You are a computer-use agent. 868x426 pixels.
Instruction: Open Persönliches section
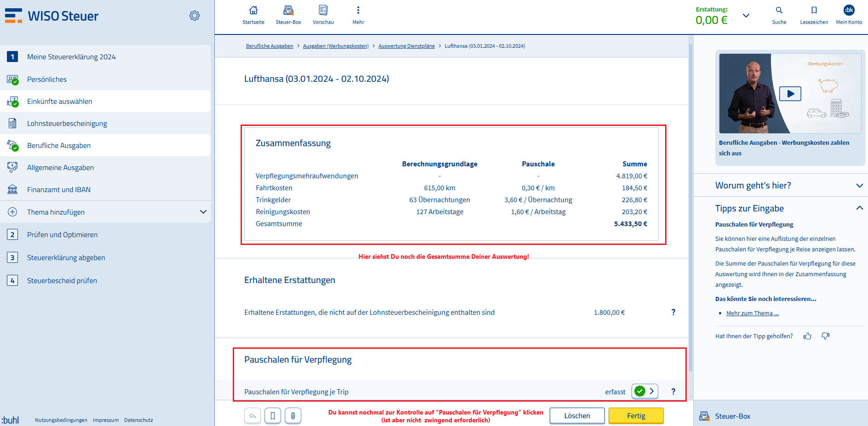click(105, 79)
